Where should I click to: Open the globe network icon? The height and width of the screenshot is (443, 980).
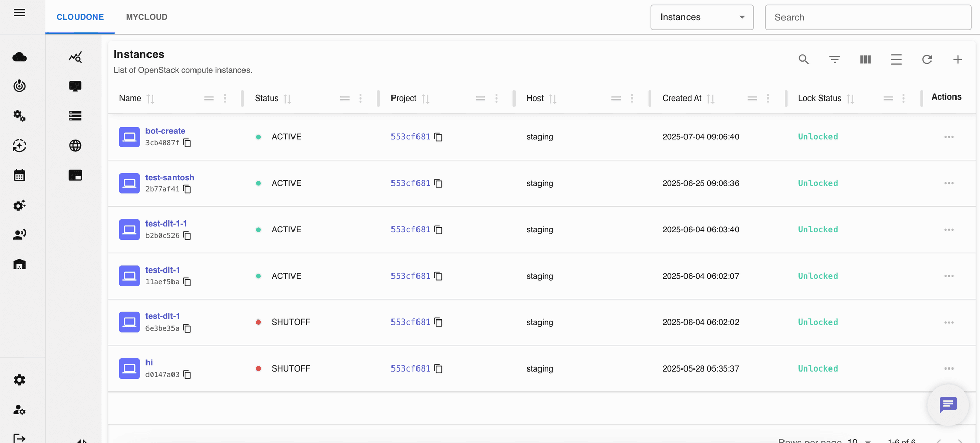point(75,145)
